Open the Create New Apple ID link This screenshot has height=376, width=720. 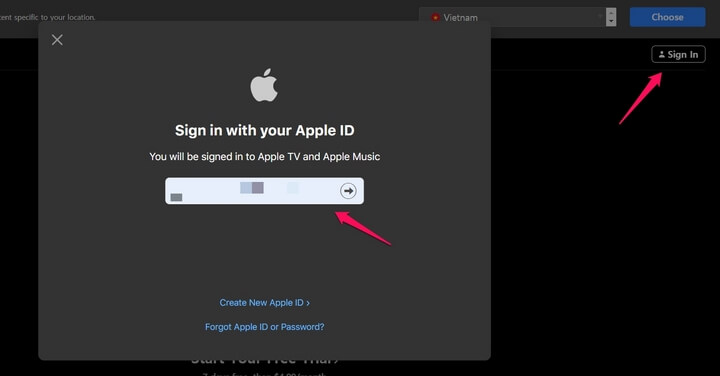pyautogui.click(x=264, y=303)
